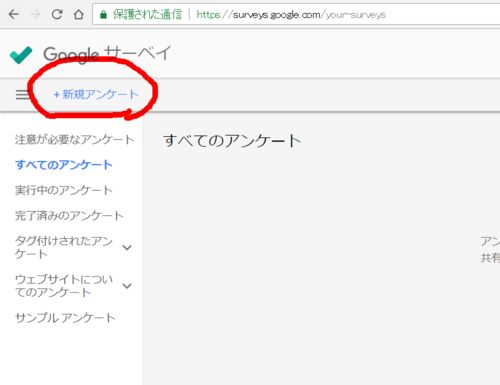The width and height of the screenshot is (500, 385).
Task: Click the secure connection padlock icon
Action: tap(103, 14)
